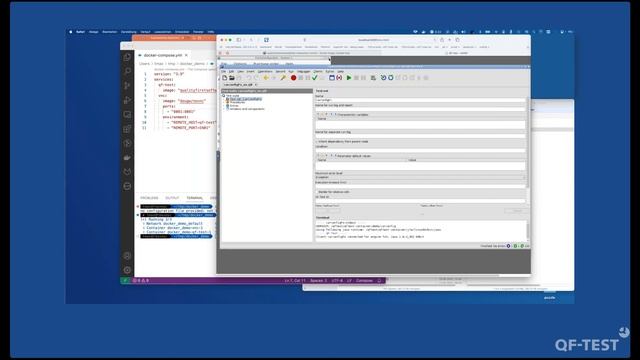Select the OUTPUT tab in VS Code panel
The width and height of the screenshot is (640, 360).
click(x=172, y=198)
